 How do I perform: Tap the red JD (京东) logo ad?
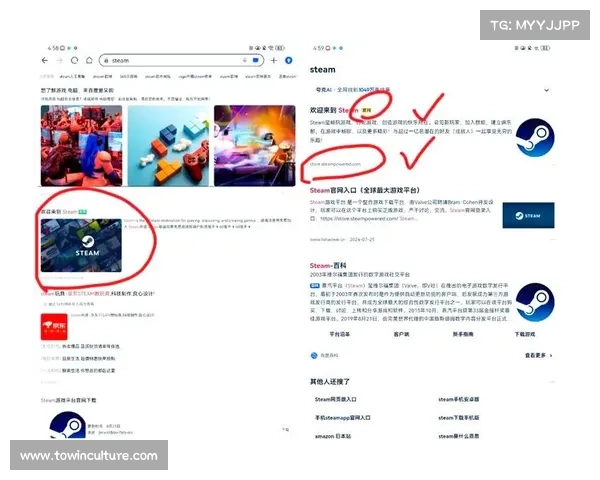pos(54,327)
